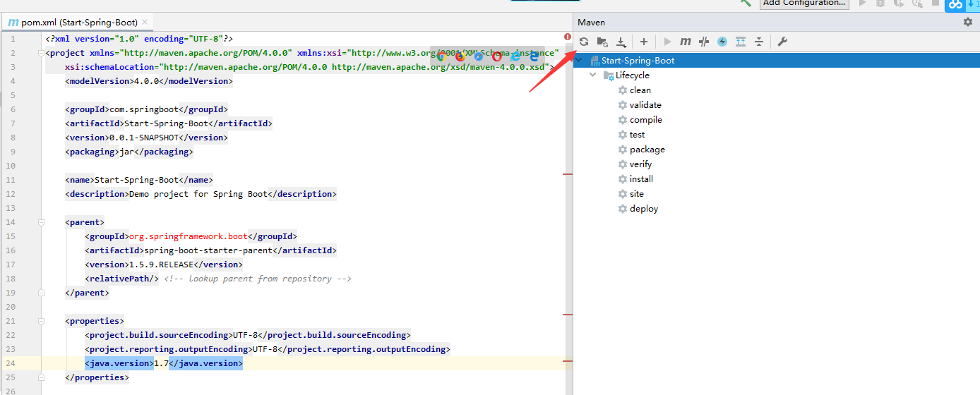Click gear icon beside deploy goal
This screenshot has height=395, width=980.
coord(622,209)
